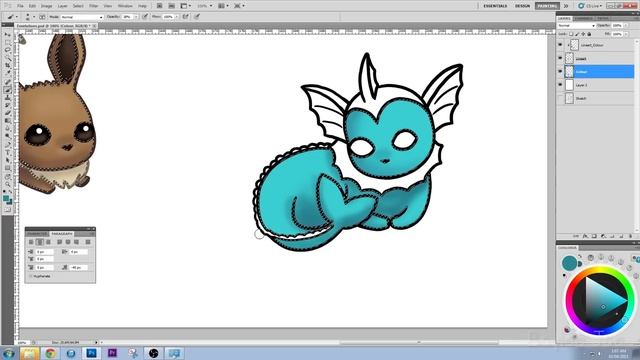Hide the Lineart_Colour layer
The width and height of the screenshot is (640, 360).
coord(560,45)
